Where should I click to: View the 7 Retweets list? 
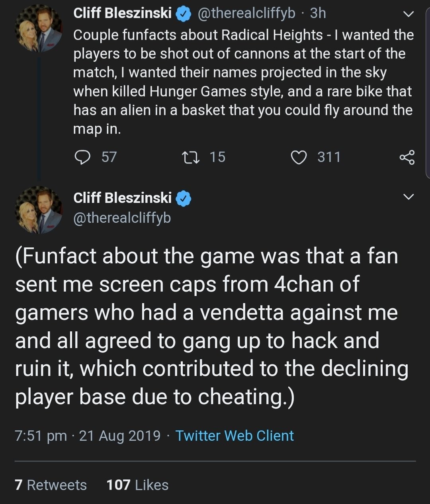pos(51,485)
